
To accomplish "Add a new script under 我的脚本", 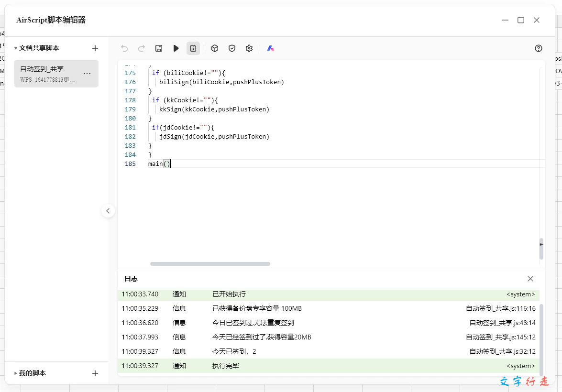I will tap(95, 373).
